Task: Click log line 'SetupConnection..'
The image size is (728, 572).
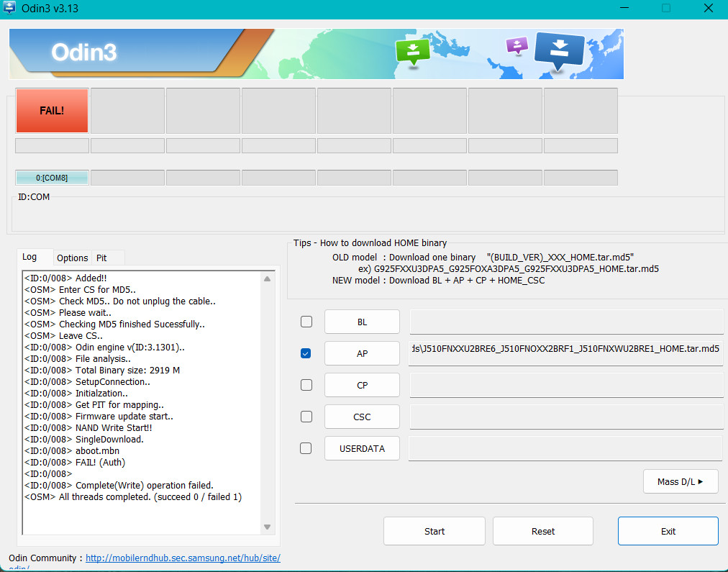Action: (x=87, y=381)
